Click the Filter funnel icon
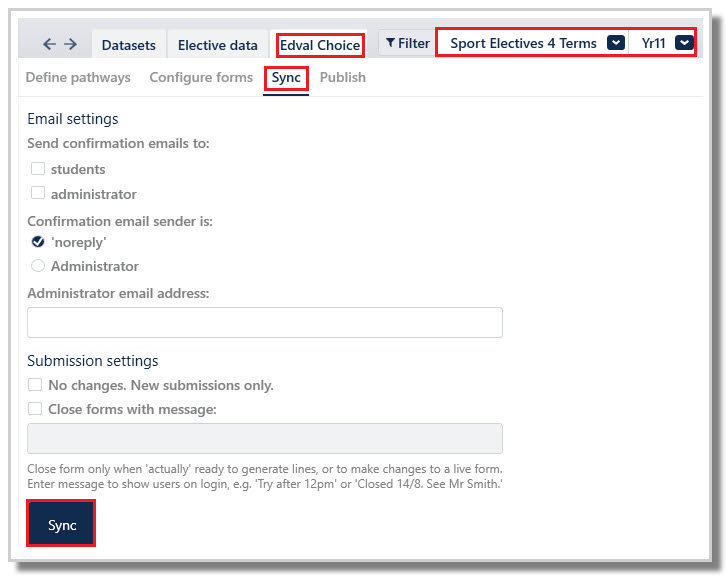The image size is (727, 576). pos(390,43)
